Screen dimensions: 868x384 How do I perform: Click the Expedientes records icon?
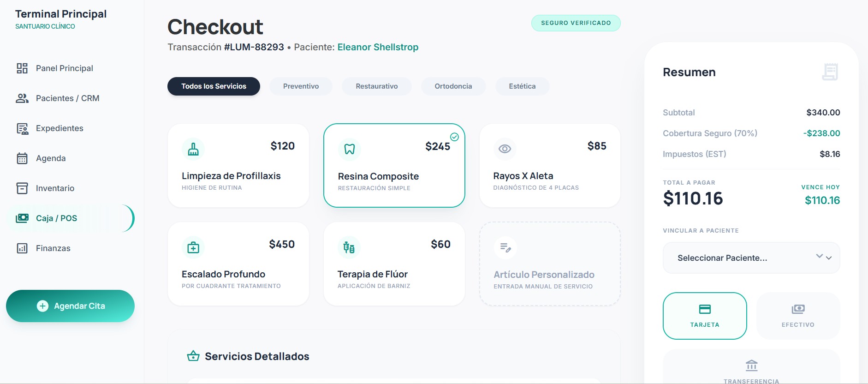[22, 128]
